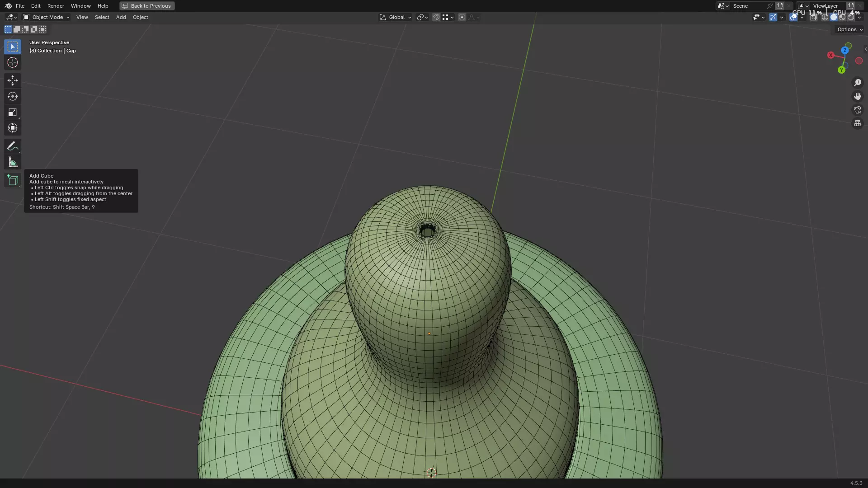Toggle X-ray view

tap(813, 17)
